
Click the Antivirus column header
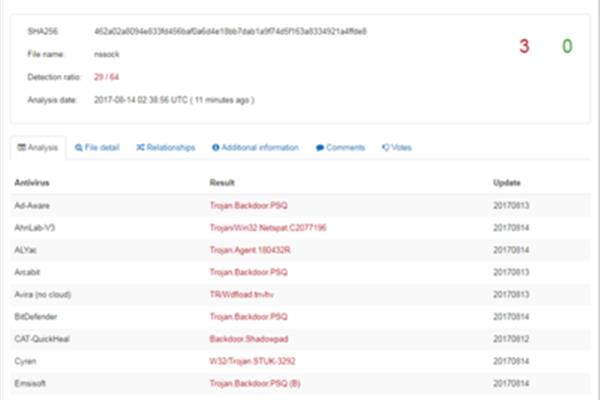click(32, 183)
